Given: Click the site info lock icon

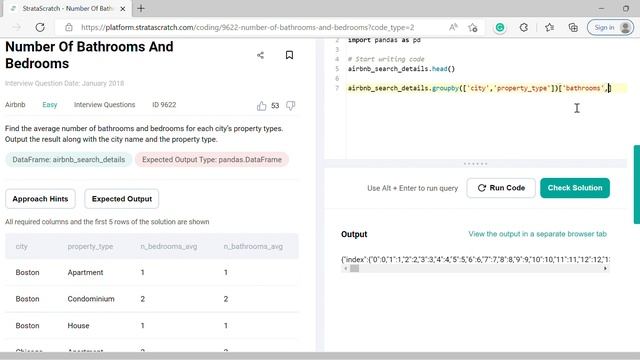Looking at the screenshot, I should 69,27.
